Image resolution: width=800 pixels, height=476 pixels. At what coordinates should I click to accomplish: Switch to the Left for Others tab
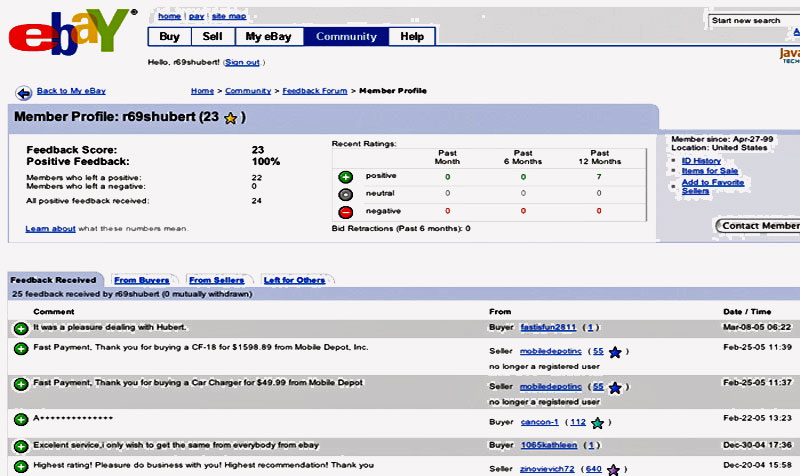click(295, 280)
